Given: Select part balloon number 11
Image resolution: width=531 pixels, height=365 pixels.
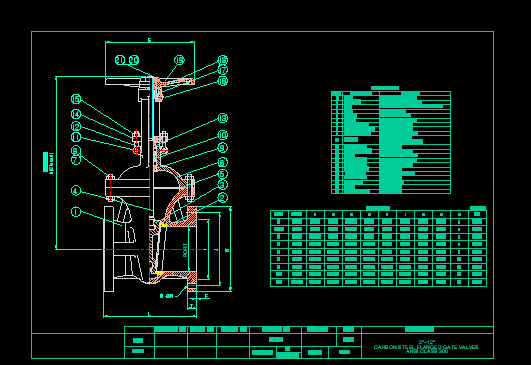Looking at the screenshot, I should pyautogui.click(x=76, y=137).
